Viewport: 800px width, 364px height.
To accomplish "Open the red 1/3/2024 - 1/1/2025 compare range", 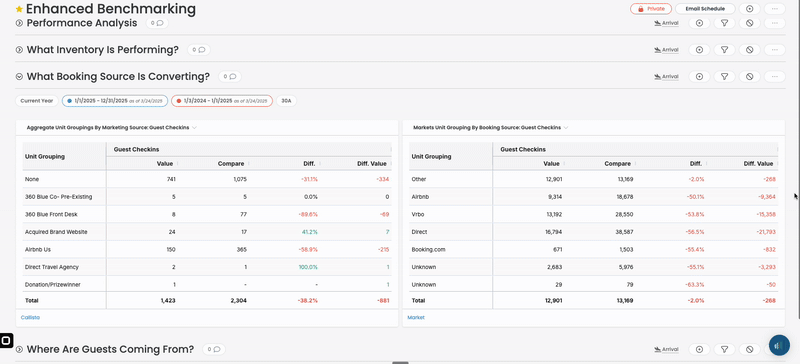I will coord(222,101).
